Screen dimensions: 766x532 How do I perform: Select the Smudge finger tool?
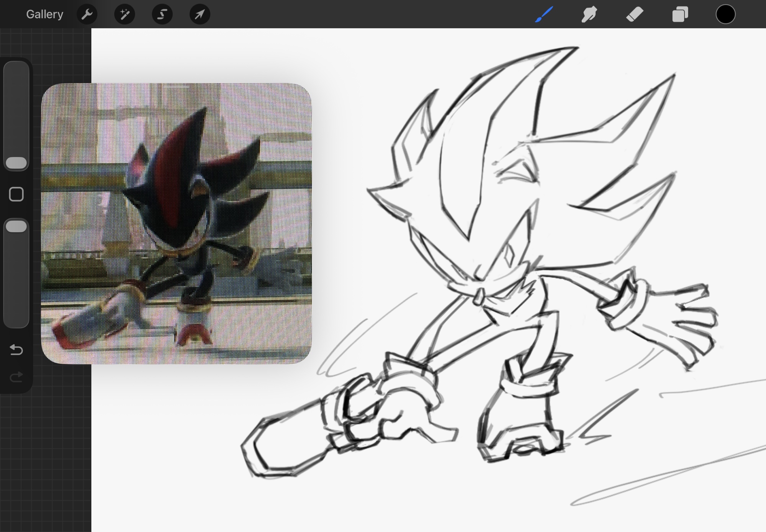coord(589,15)
